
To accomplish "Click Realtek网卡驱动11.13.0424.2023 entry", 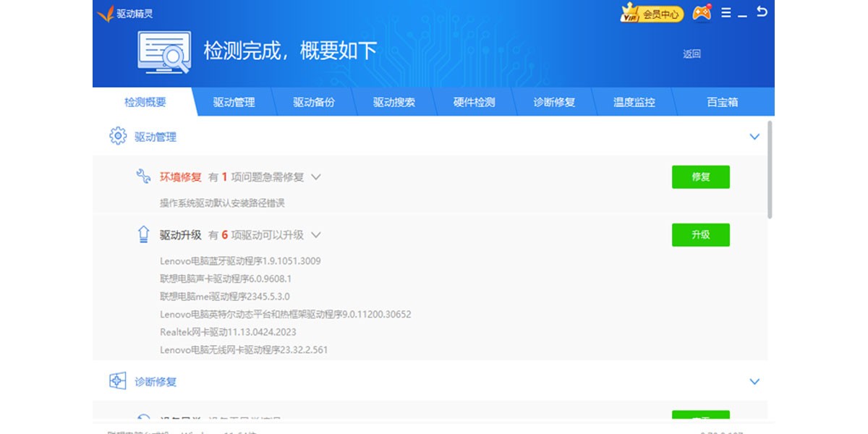I will click(x=228, y=333).
